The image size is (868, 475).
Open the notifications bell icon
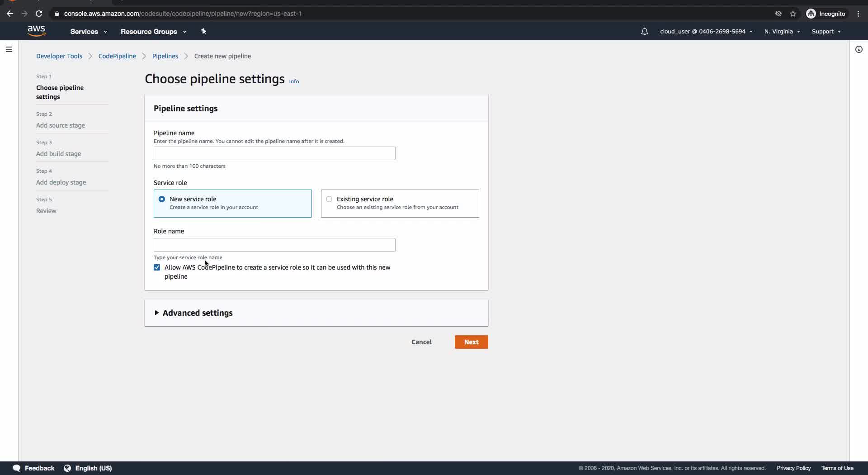coord(644,31)
